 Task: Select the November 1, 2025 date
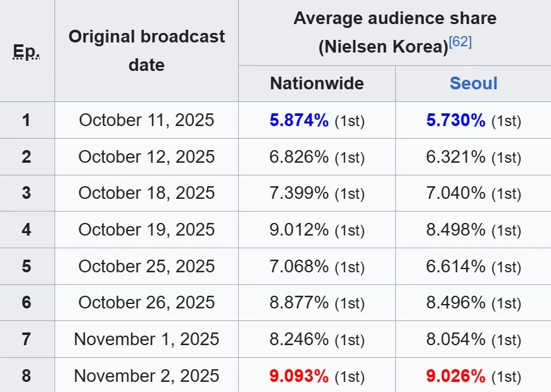tap(146, 339)
